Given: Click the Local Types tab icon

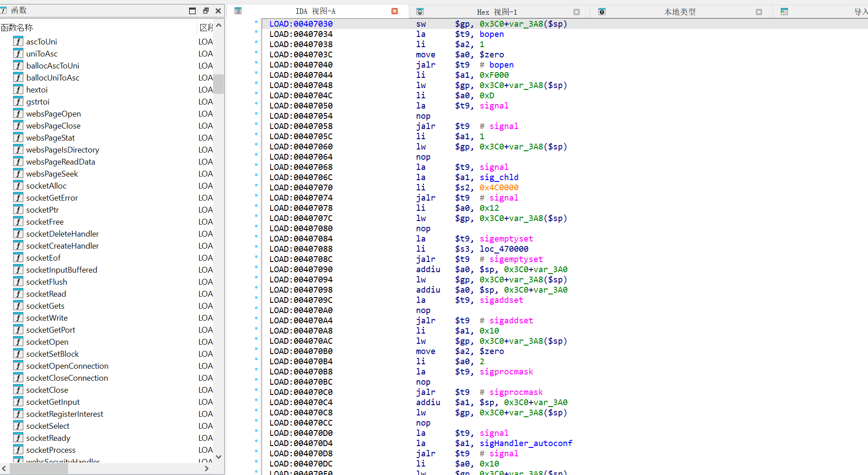Looking at the screenshot, I should click(x=602, y=12).
